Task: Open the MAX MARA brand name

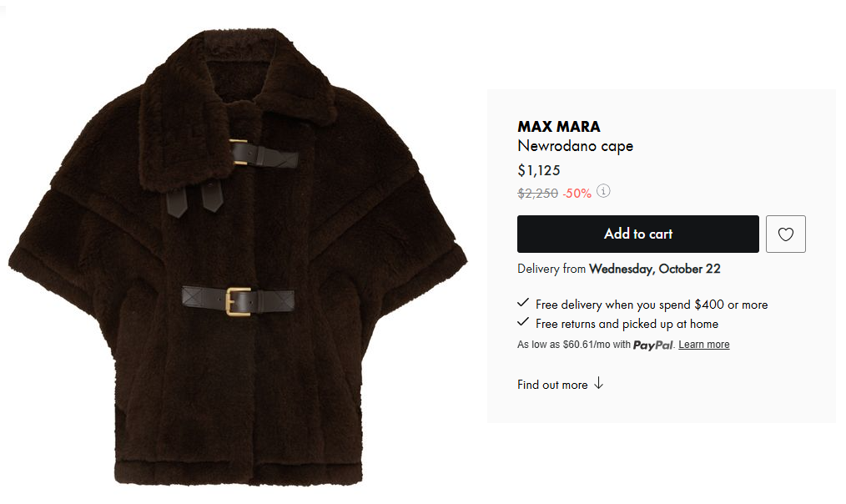Action: (558, 127)
